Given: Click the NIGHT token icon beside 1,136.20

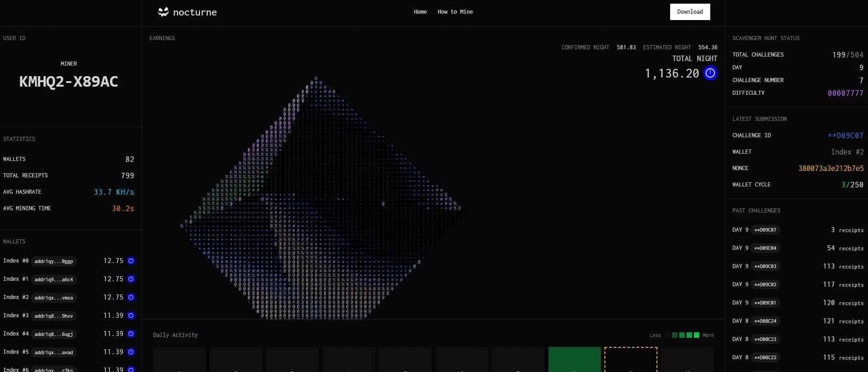Looking at the screenshot, I should click(710, 73).
